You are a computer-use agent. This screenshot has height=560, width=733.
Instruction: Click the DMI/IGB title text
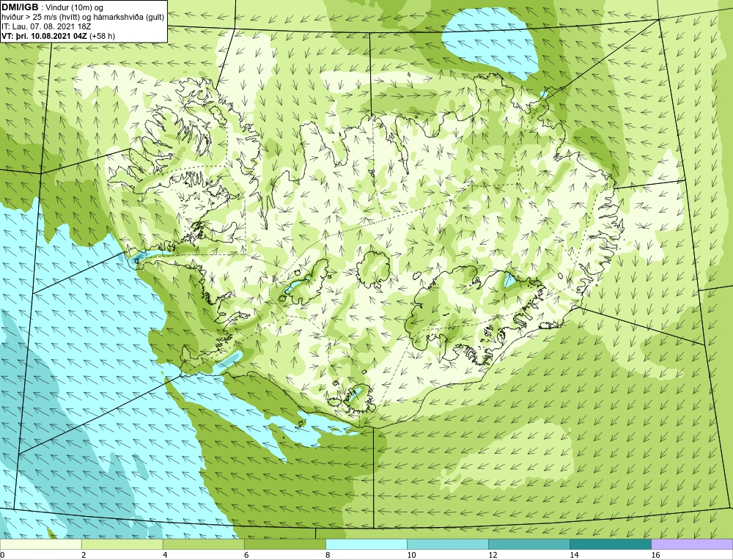click(20, 7)
